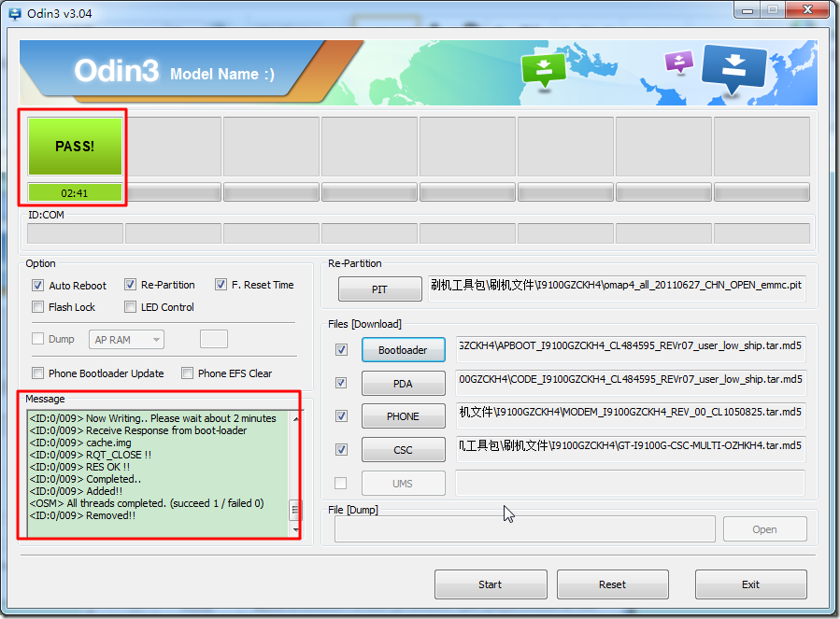Click the 'Receive Response from boot-loader' line
The width and height of the screenshot is (840, 619).
[138, 430]
